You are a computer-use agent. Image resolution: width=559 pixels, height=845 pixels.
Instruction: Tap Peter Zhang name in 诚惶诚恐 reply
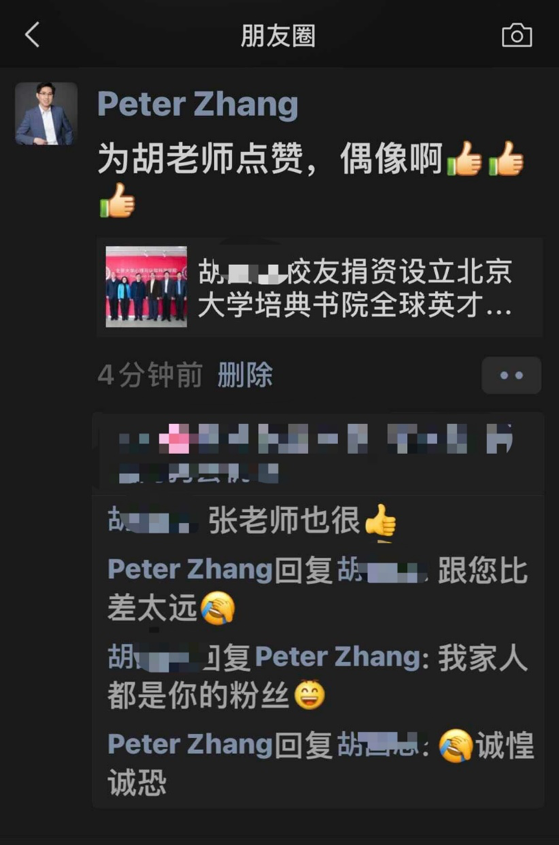pyautogui.click(x=190, y=744)
